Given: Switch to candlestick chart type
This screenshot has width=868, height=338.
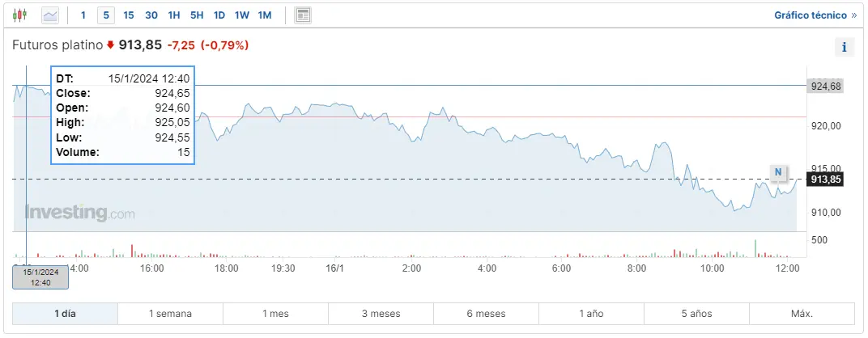Looking at the screenshot, I should point(20,15).
